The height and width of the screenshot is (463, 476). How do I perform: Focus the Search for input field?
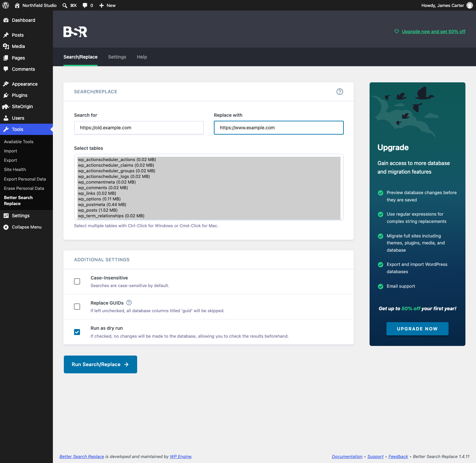click(139, 128)
